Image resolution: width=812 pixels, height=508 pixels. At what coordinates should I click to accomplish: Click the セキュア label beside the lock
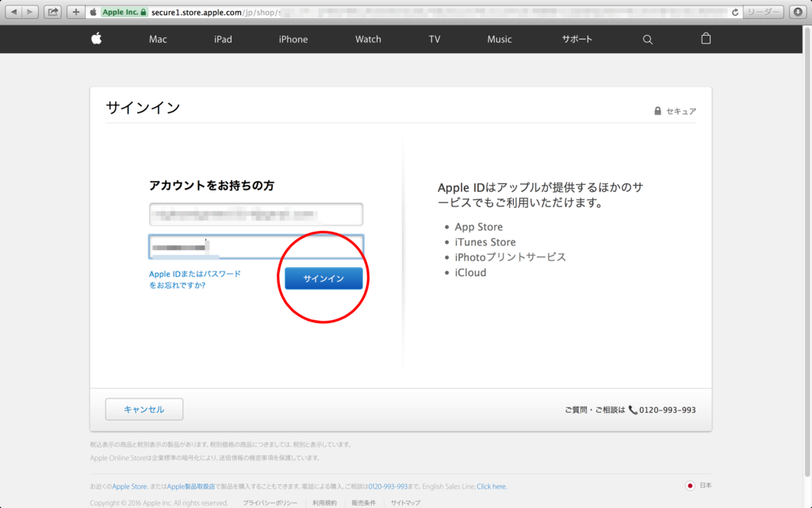pyautogui.click(x=680, y=111)
